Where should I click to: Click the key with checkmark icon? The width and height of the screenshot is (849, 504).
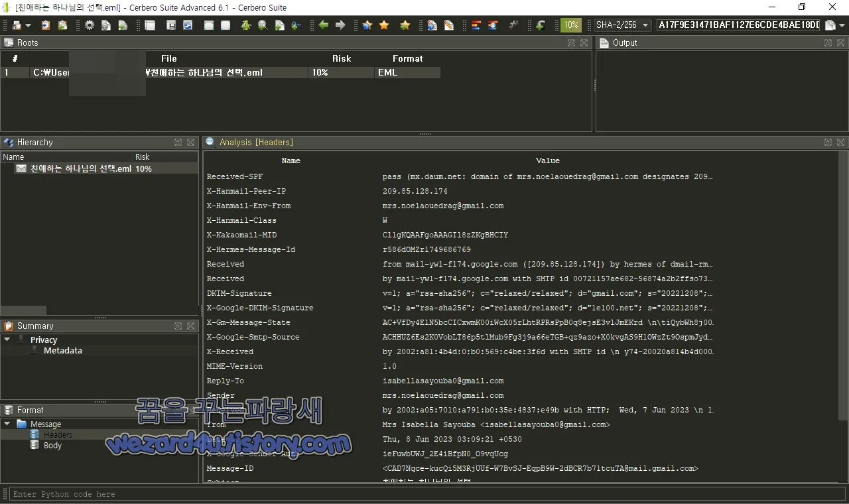click(x=296, y=25)
